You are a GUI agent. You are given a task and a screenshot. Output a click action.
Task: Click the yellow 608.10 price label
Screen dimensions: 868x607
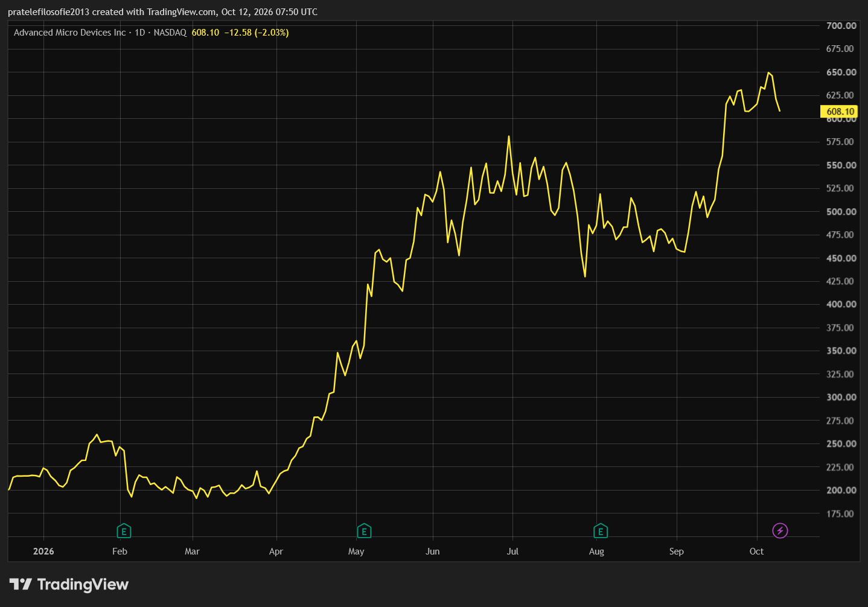point(840,112)
